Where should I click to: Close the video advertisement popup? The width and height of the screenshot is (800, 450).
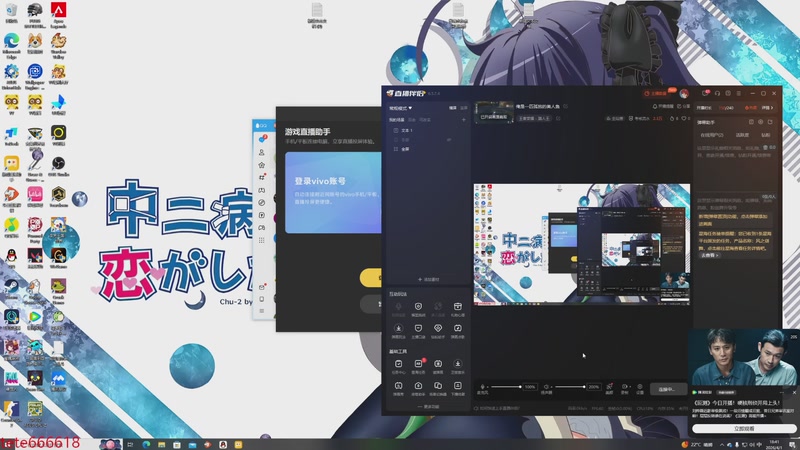794,392
